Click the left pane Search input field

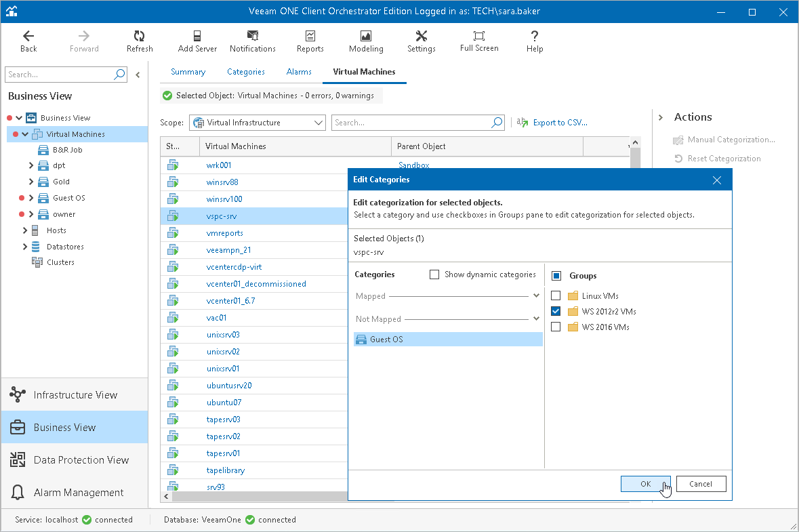[x=60, y=75]
